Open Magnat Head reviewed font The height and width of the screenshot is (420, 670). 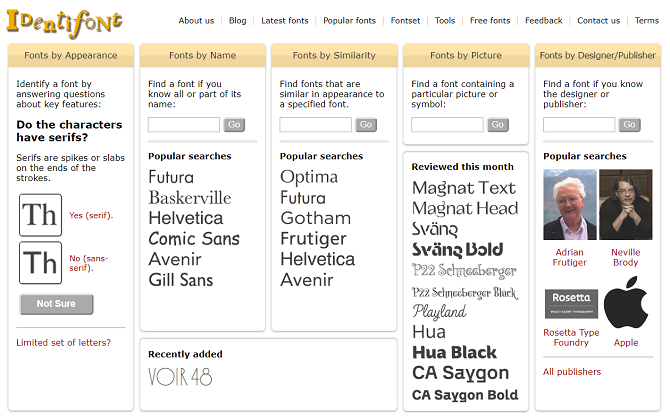click(465, 209)
